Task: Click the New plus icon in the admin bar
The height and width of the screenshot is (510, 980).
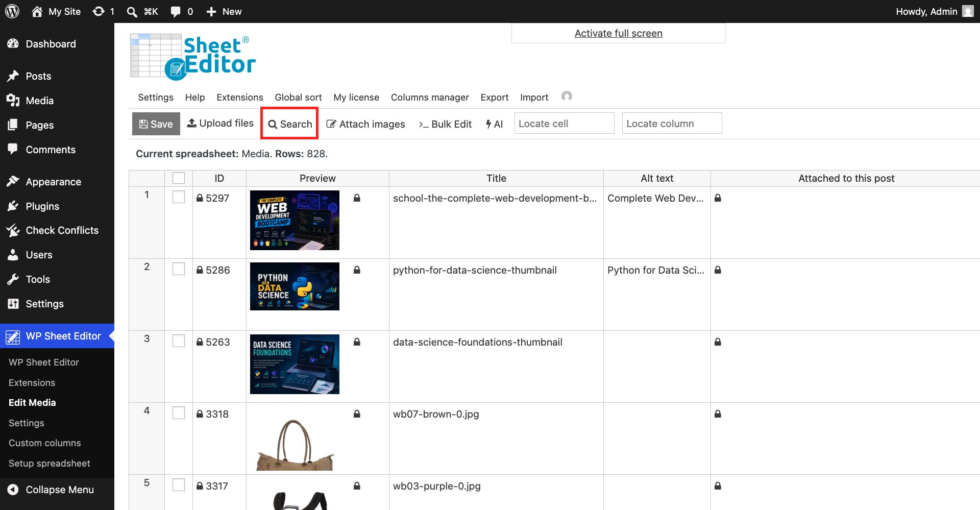Action: (211, 12)
